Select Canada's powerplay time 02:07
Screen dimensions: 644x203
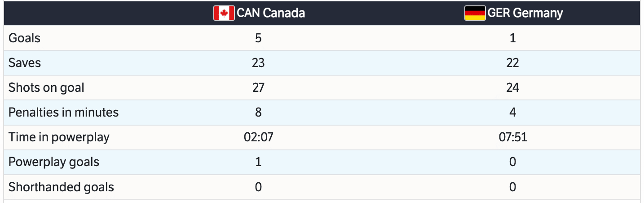(x=258, y=137)
